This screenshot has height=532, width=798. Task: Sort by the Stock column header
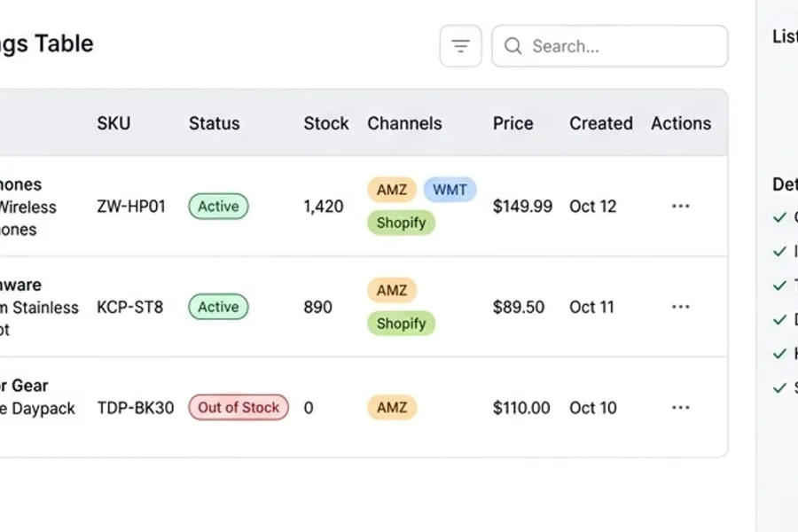[x=325, y=123]
